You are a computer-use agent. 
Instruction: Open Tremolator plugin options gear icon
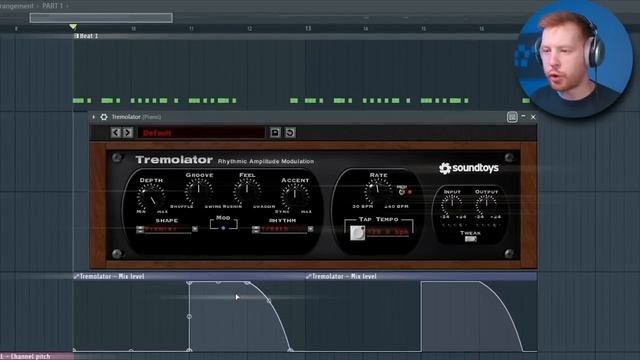coord(104,117)
